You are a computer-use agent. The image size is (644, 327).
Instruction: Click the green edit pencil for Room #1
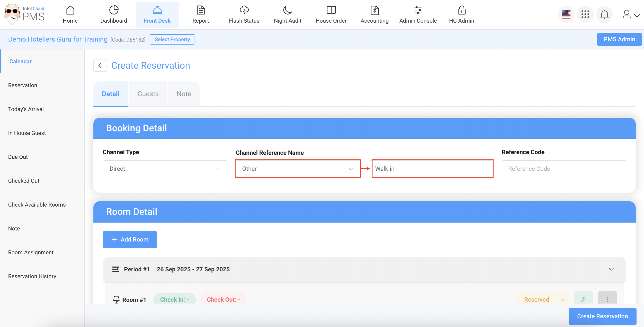coord(583,299)
